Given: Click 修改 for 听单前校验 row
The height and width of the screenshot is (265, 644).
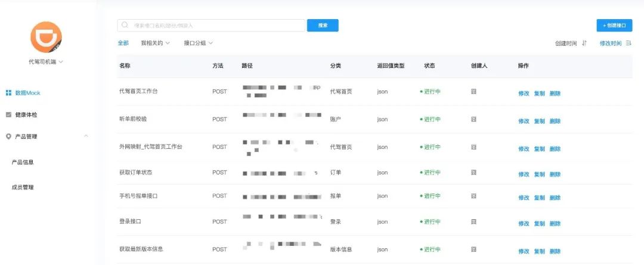Looking at the screenshot, I should [524, 121].
